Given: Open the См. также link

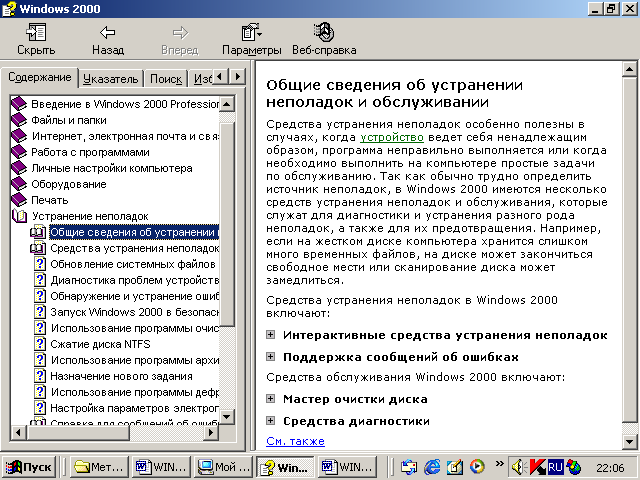Looking at the screenshot, I should pos(296,441).
